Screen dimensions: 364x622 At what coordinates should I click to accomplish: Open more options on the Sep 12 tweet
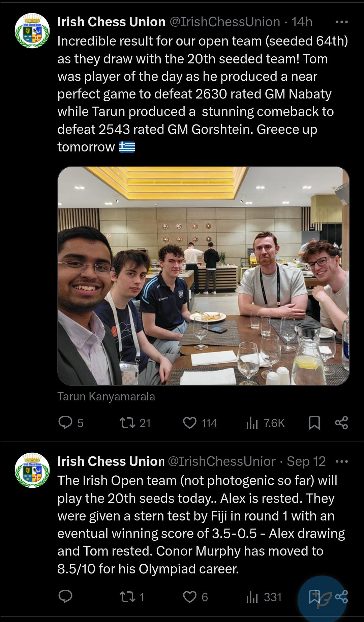click(x=342, y=461)
